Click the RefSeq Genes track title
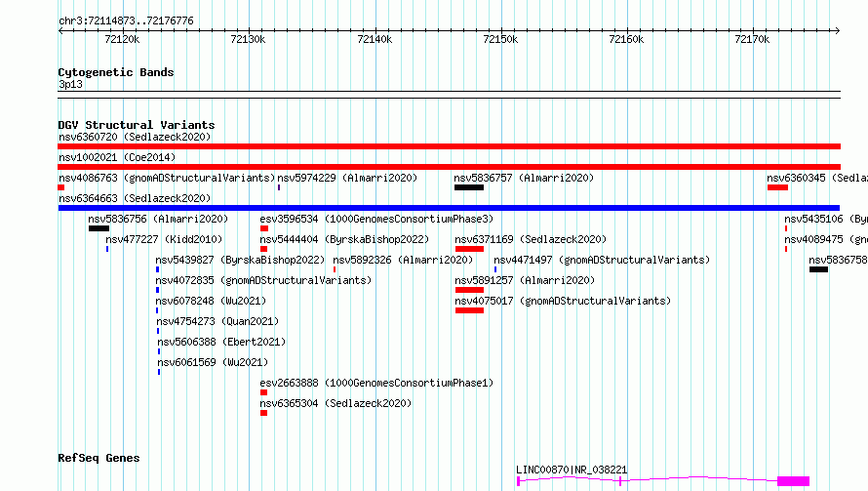868x491 pixels. coord(99,459)
